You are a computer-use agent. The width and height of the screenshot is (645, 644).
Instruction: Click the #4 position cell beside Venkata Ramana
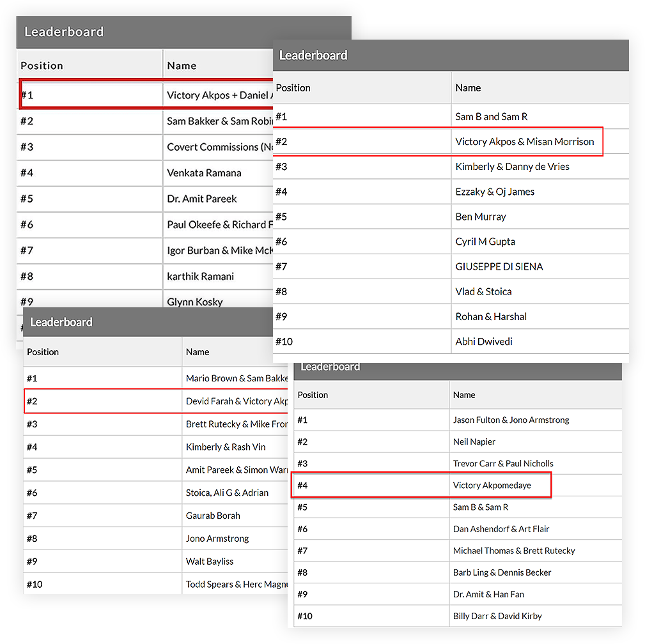(89, 172)
